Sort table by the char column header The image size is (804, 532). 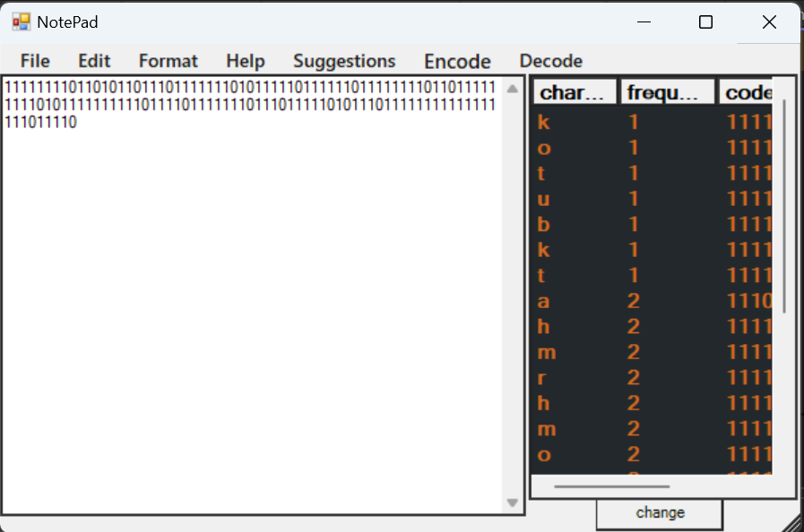click(574, 90)
